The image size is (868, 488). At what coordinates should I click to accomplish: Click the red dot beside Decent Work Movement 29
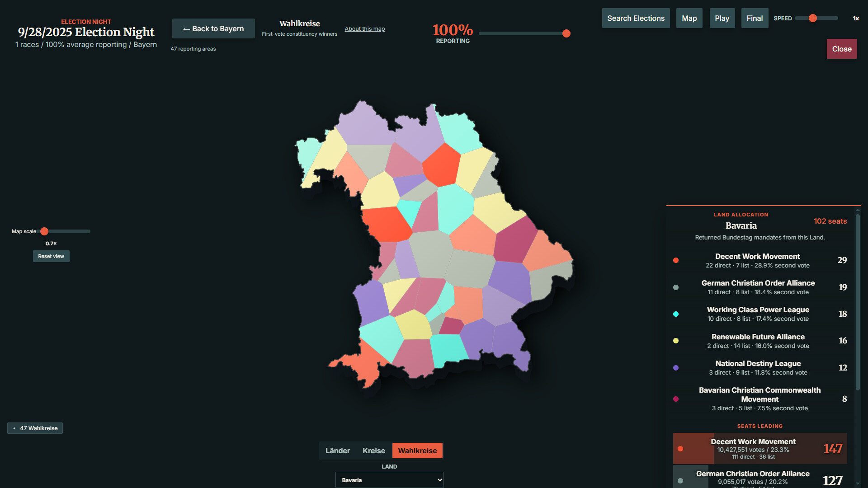coord(676,260)
